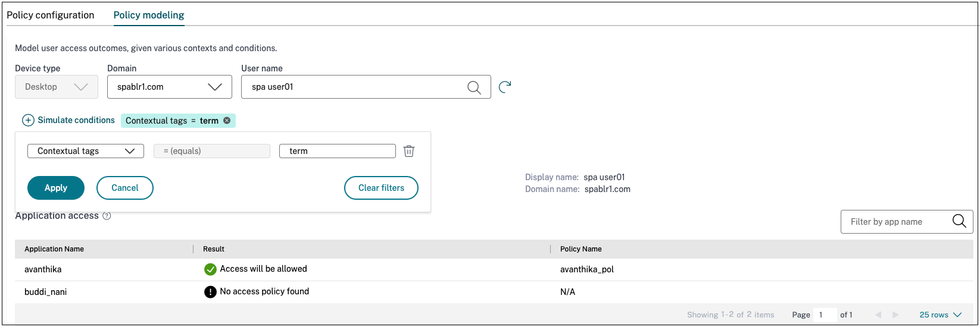The image size is (980, 327).
Task: Delete the condition with trash icon
Action: click(409, 151)
